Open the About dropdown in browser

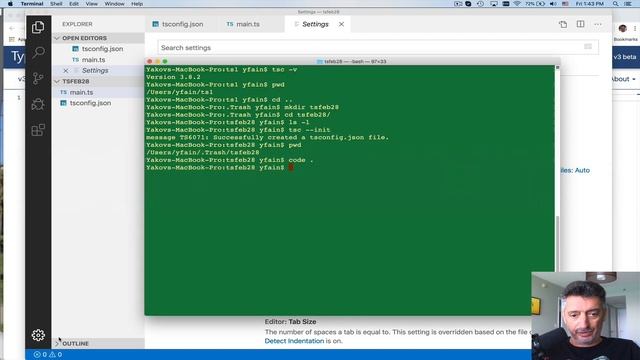623,79
